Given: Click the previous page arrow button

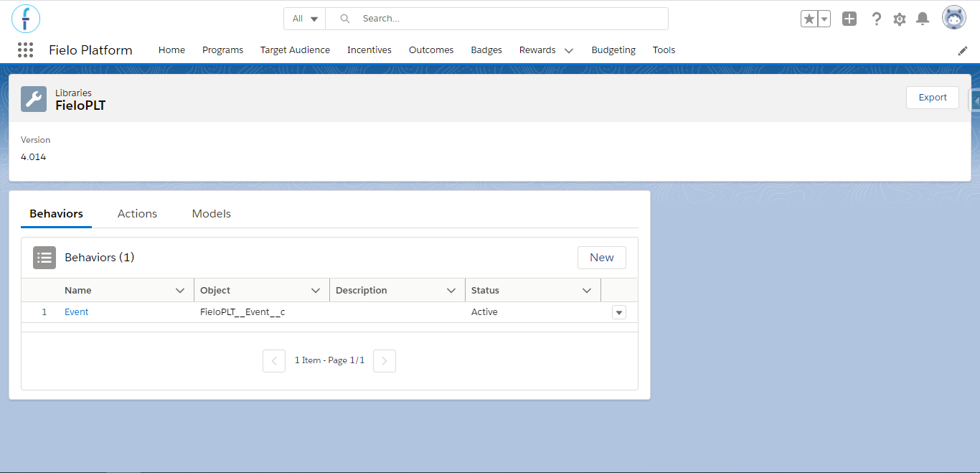Looking at the screenshot, I should point(274,361).
